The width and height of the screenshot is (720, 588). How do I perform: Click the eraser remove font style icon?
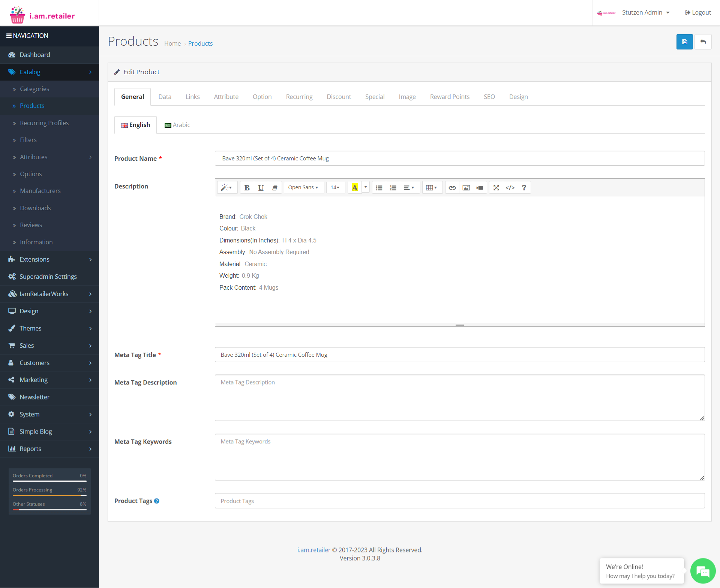coord(274,188)
